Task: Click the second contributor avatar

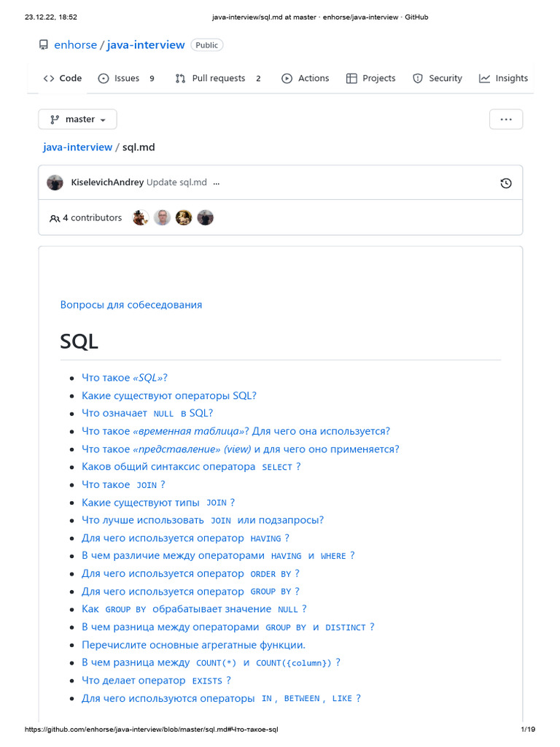Action: [162, 217]
